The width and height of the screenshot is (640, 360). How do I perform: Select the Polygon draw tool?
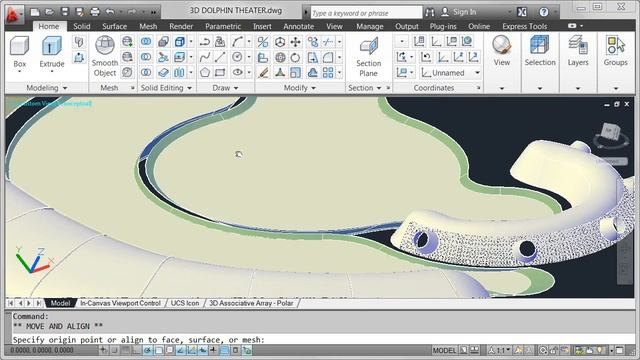click(x=204, y=73)
